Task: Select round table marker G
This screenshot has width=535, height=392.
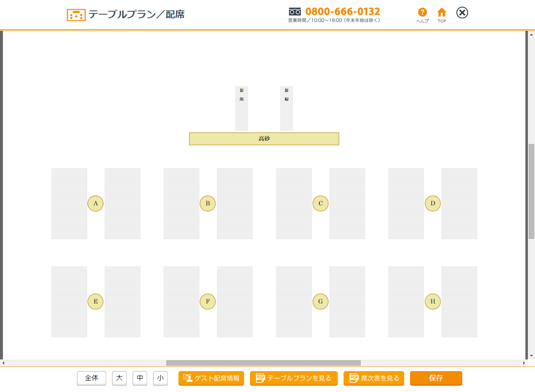Action: [321, 301]
